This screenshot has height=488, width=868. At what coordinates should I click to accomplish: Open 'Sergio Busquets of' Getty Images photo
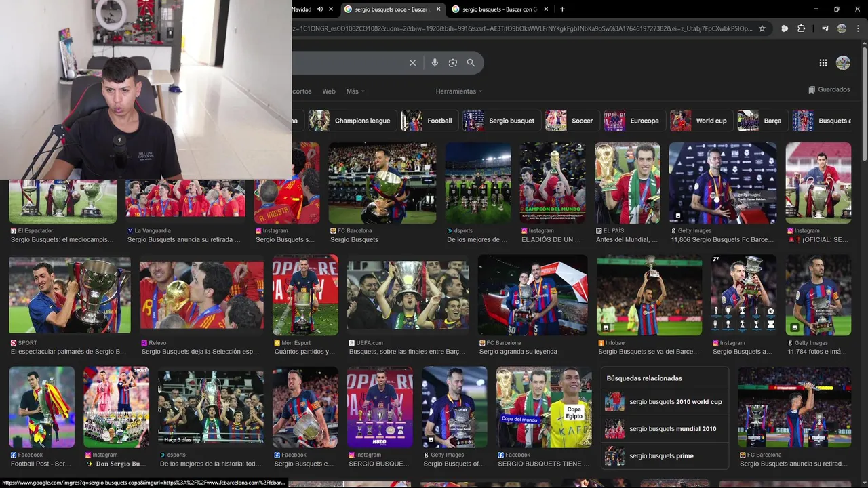pos(454,407)
